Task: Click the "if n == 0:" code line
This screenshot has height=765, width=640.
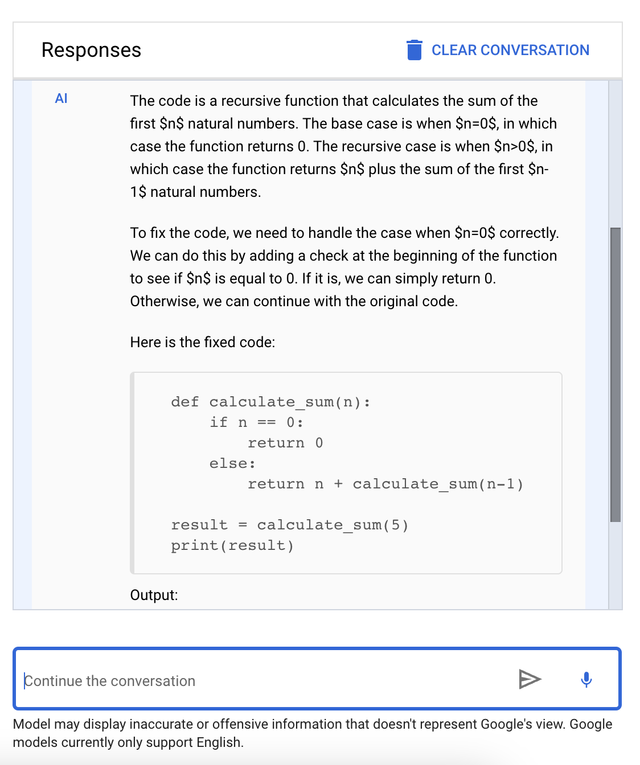Action: 257,423
